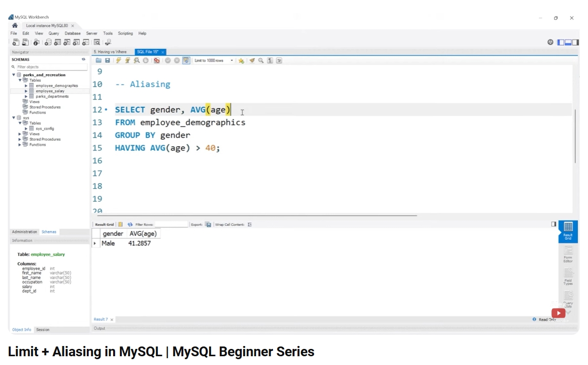
Task: Select Result Grid side button
Action: pyautogui.click(x=568, y=231)
